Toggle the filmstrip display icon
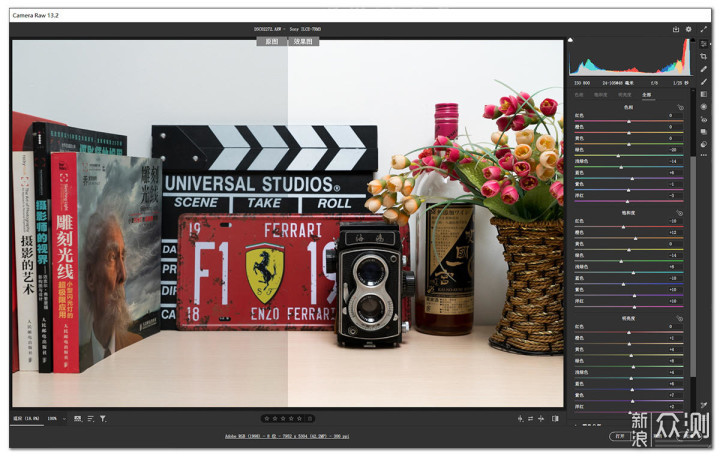 (78, 419)
